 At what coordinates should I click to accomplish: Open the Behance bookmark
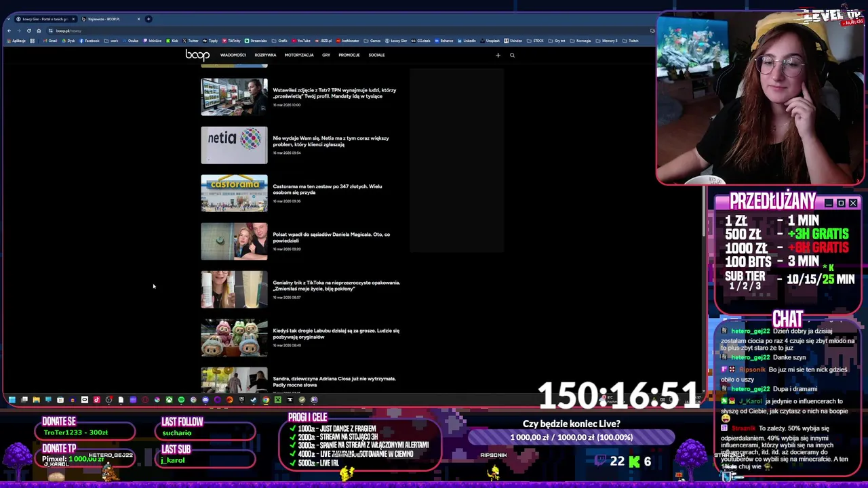click(443, 41)
